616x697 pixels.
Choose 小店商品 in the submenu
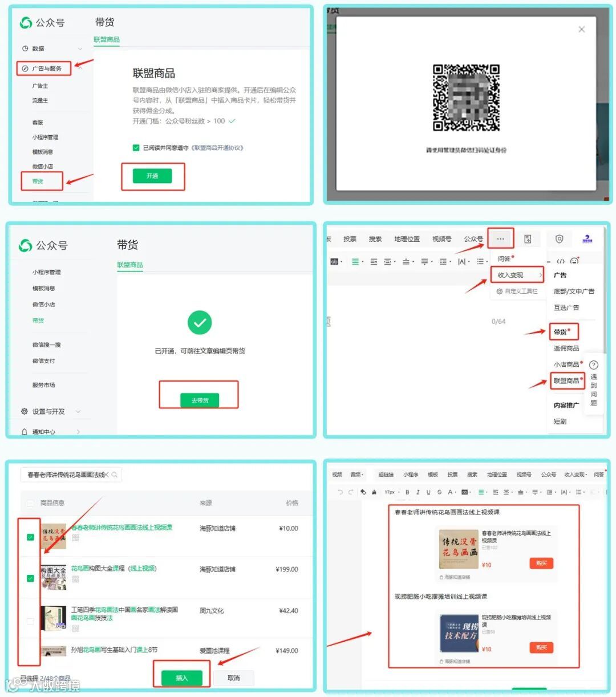tap(566, 364)
